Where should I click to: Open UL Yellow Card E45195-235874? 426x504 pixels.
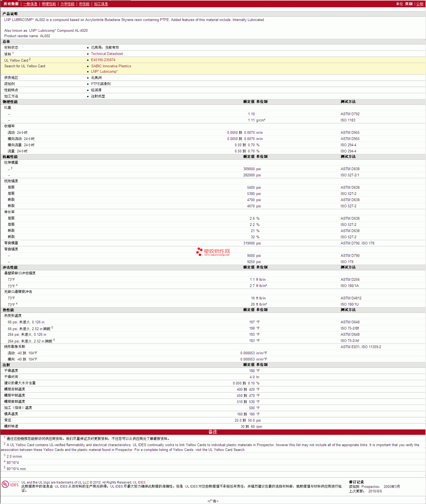pyautogui.click(x=103, y=60)
